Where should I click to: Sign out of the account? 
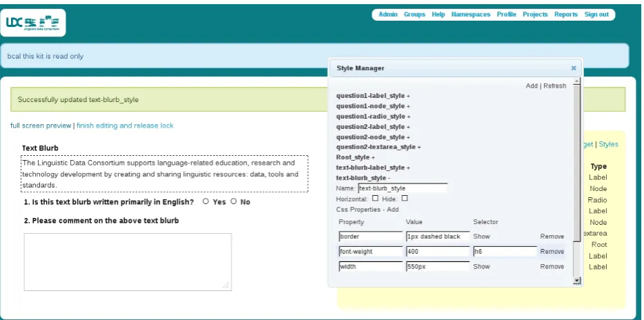pos(596,14)
